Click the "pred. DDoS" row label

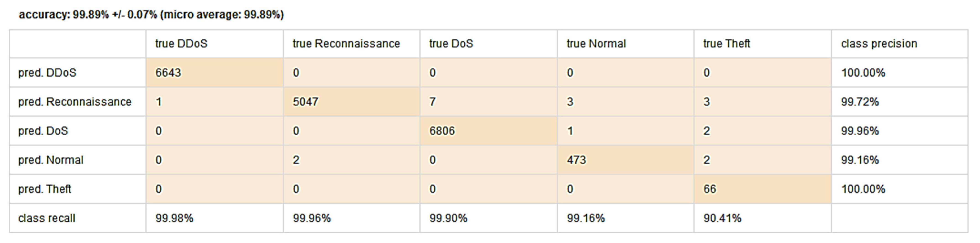(47, 72)
